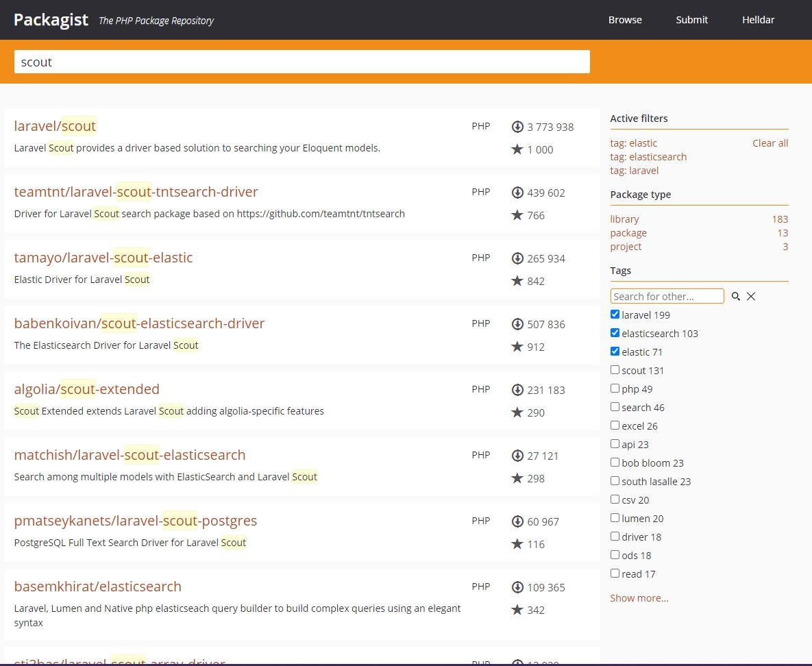Check the excel 26 tag
812x666 pixels.
point(615,425)
